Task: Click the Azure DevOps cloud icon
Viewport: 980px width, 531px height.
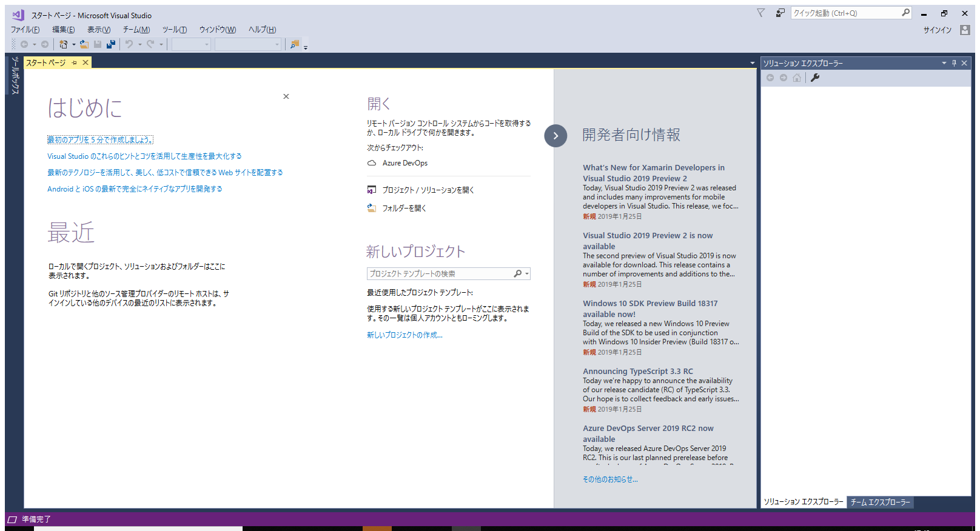Action: [372, 163]
